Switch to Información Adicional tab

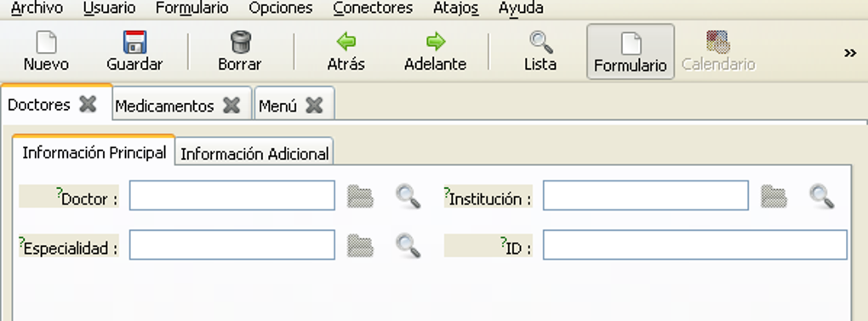(254, 152)
